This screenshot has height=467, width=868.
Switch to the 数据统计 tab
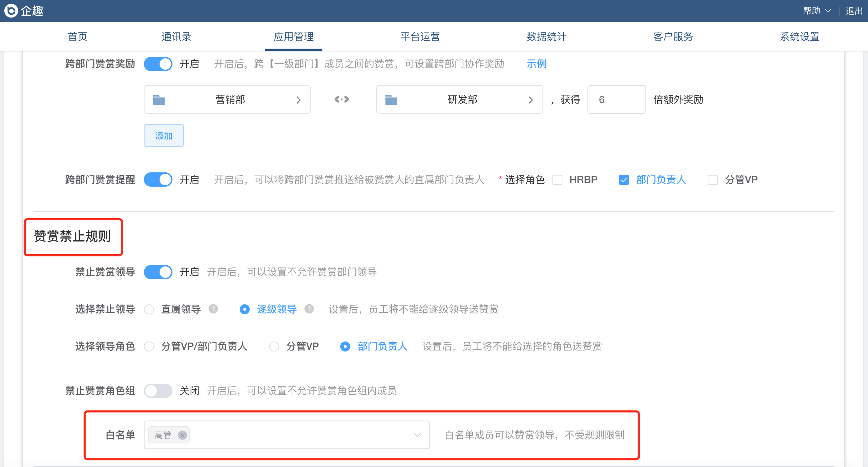(x=546, y=36)
